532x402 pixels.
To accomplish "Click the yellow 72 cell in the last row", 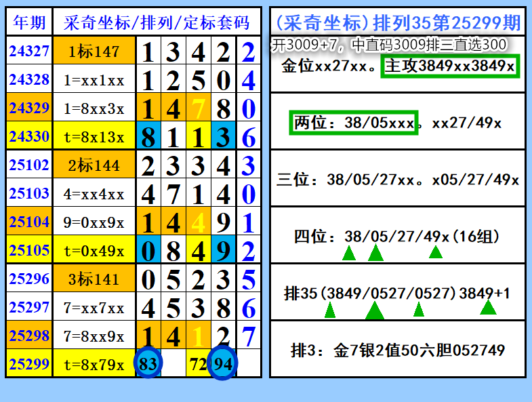I will 198,364.
